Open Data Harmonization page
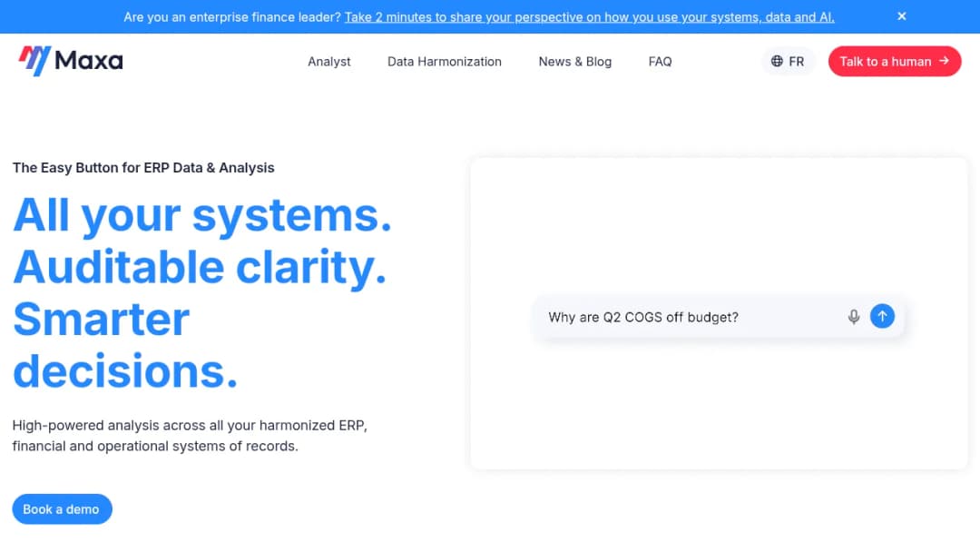The image size is (980, 552). 445,62
